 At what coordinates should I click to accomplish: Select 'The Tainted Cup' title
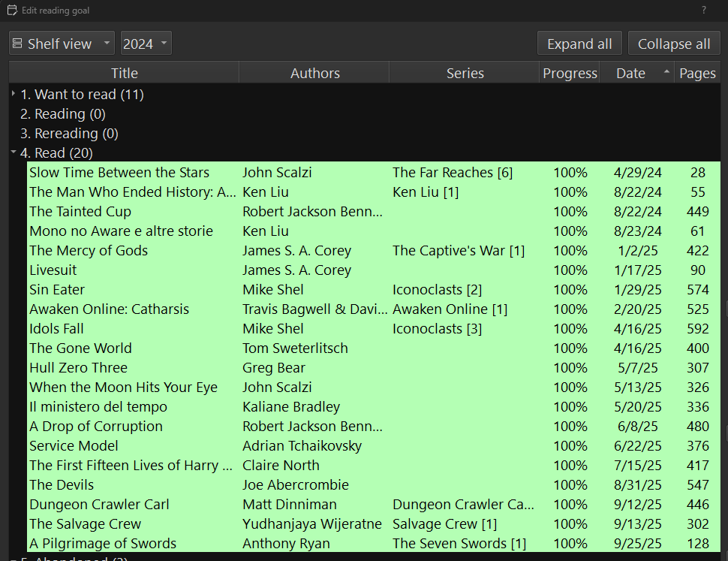80,211
